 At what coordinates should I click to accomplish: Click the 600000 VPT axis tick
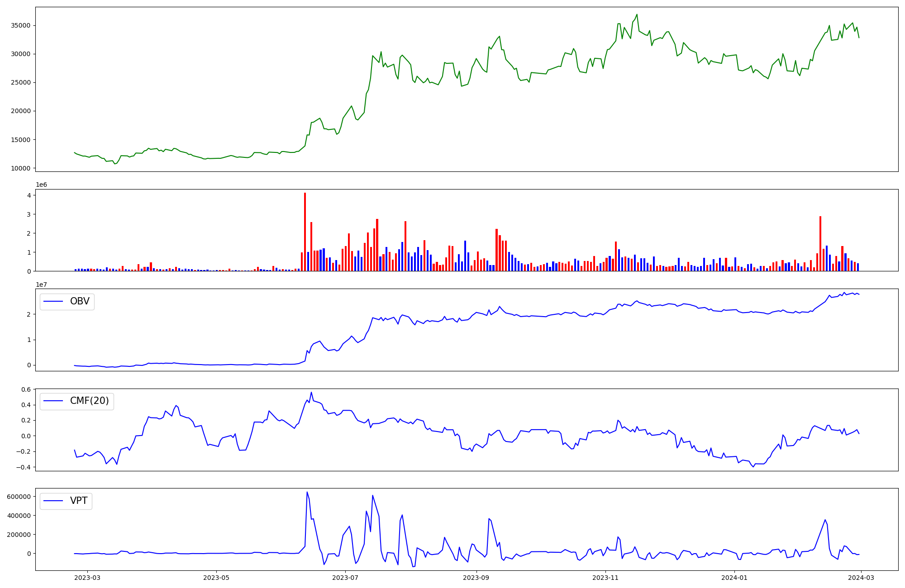pyautogui.click(x=19, y=497)
